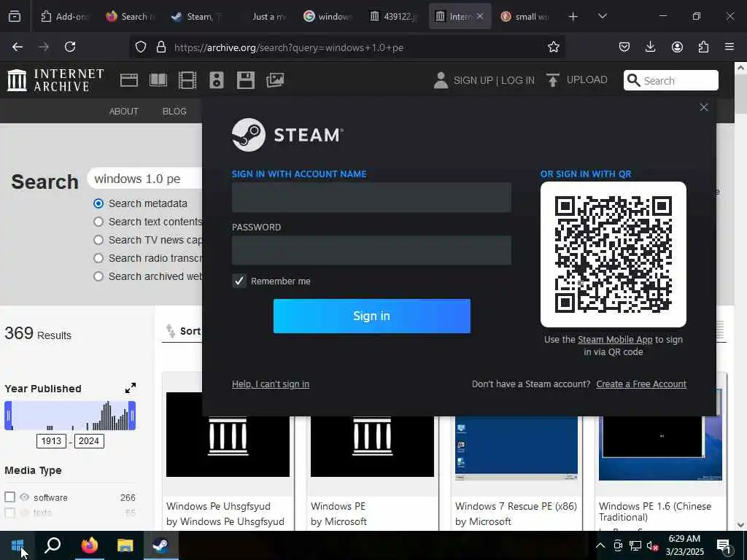Open tracking protection shield icon
This screenshot has height=560, width=747.
tap(141, 47)
